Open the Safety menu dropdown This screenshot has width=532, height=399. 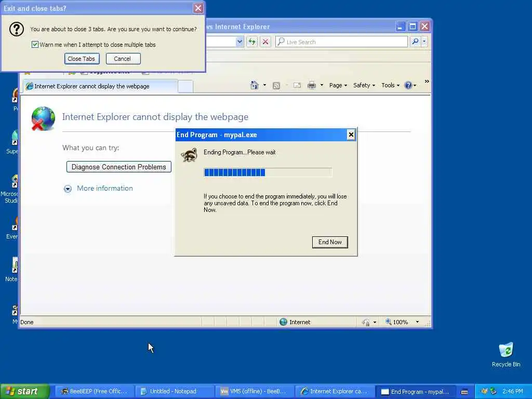click(x=364, y=85)
